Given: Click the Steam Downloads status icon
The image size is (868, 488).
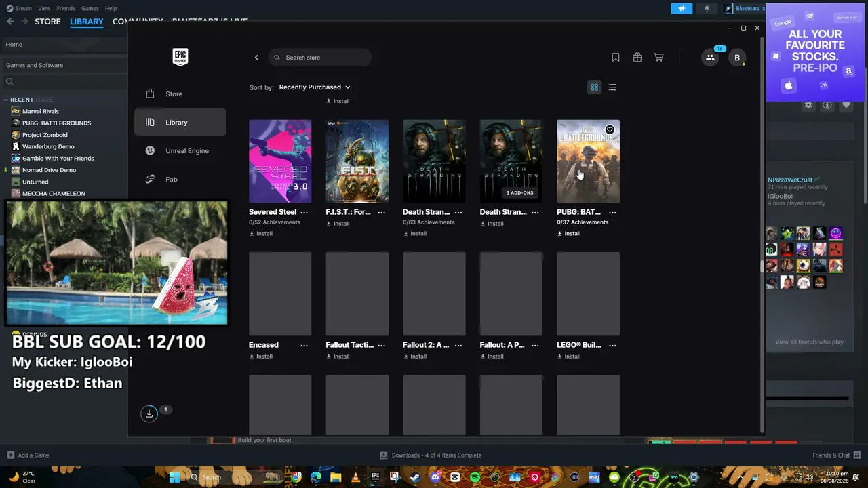Looking at the screenshot, I should [384, 455].
